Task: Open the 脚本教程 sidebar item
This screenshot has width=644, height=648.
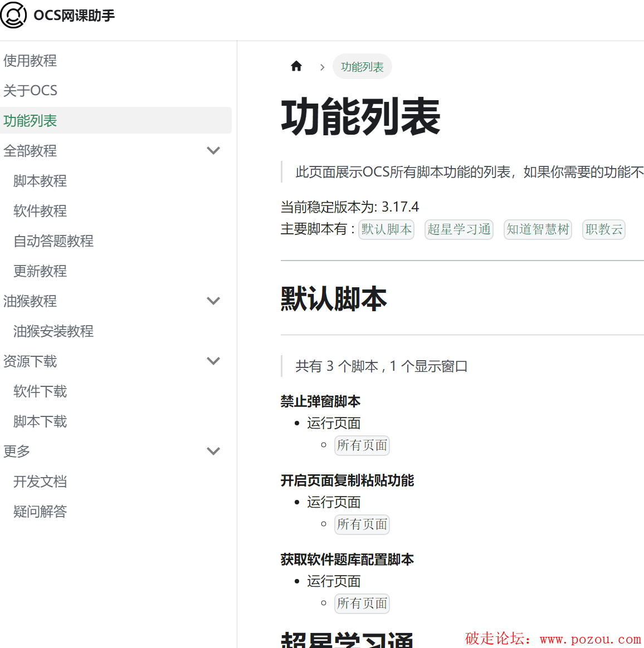Action: click(x=40, y=180)
